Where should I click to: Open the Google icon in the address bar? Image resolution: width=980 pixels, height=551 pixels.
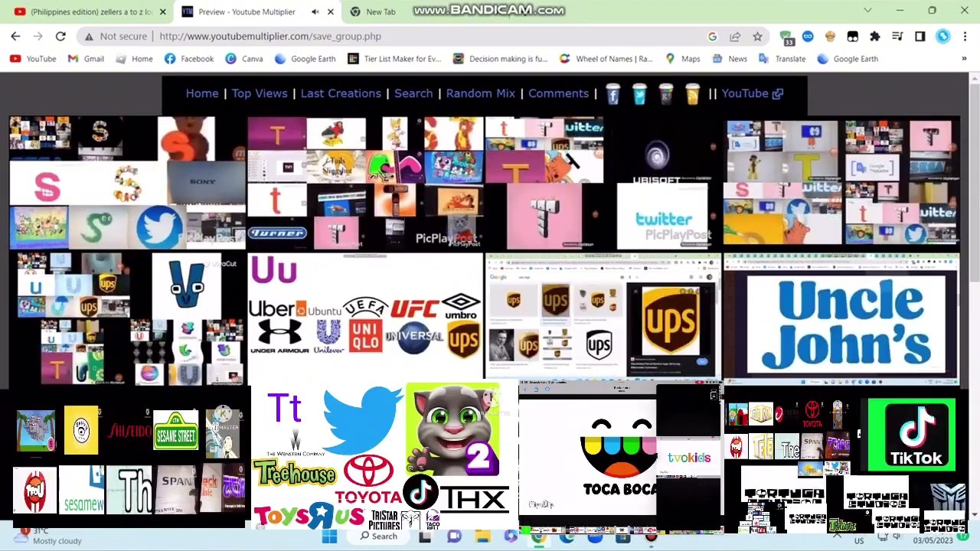pyautogui.click(x=713, y=36)
